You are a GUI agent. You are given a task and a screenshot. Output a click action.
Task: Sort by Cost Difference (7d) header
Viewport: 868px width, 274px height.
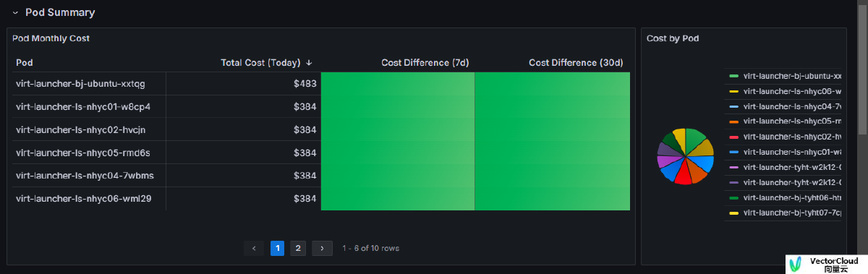coord(425,63)
